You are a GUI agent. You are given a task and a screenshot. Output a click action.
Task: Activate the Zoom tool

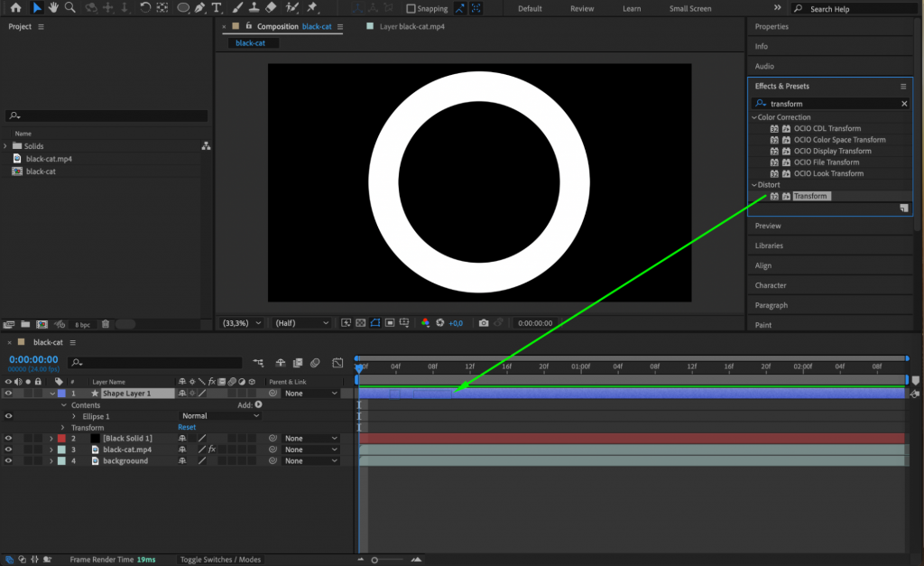[x=68, y=8]
